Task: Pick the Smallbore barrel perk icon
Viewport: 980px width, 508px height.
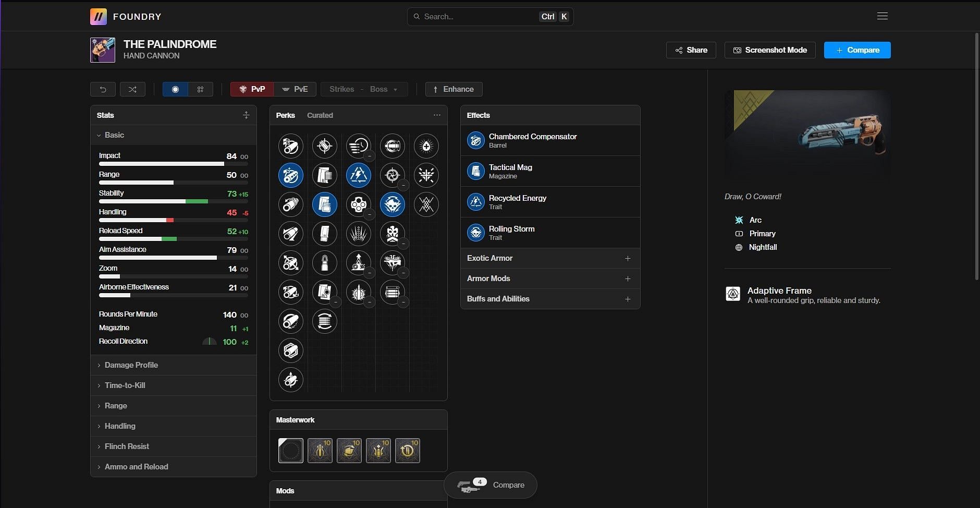Action: tap(290, 380)
